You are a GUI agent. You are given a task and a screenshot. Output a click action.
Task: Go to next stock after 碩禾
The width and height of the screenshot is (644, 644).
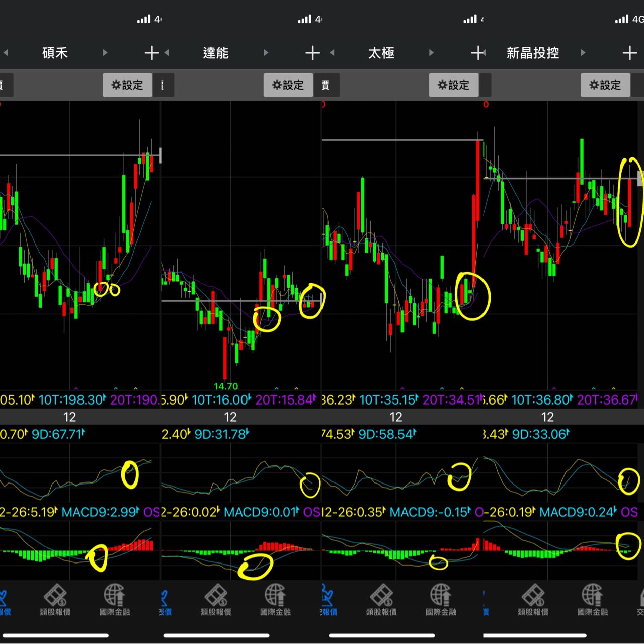(105, 53)
